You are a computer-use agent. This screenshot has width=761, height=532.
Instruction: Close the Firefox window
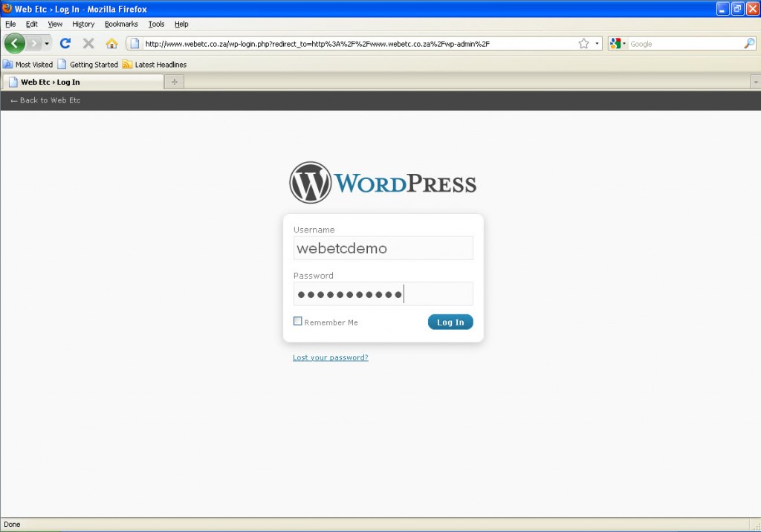[x=753, y=9]
